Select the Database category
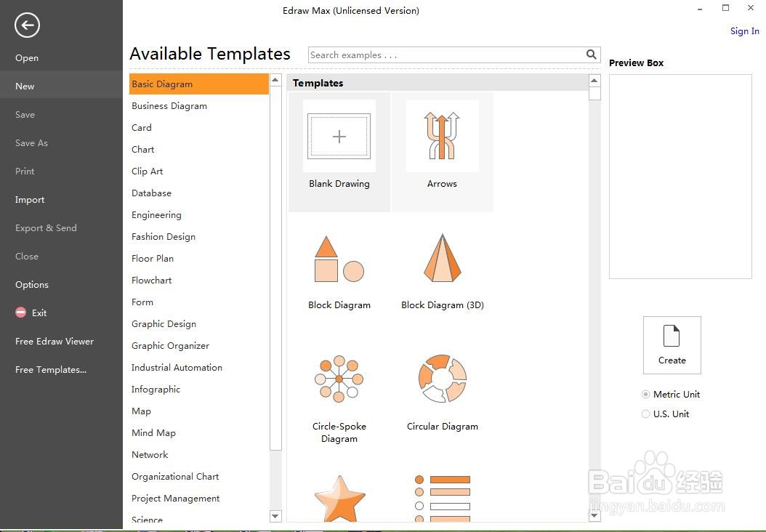This screenshot has height=532, width=766. pyautogui.click(x=151, y=193)
